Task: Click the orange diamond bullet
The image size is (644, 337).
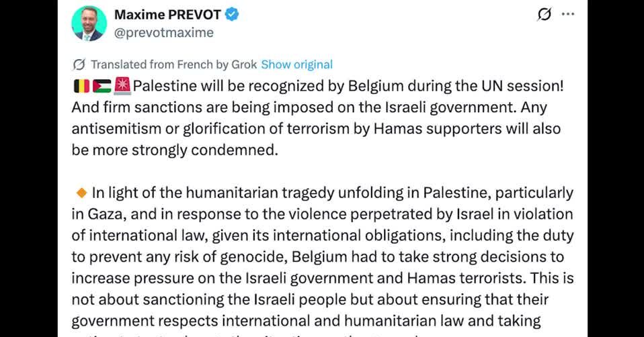Action: click(82, 193)
